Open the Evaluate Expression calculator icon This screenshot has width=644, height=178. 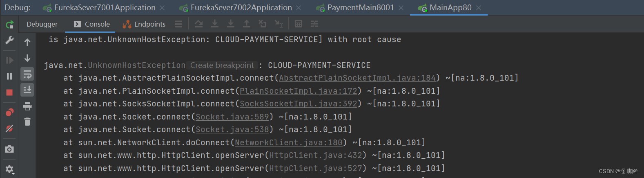[x=299, y=24]
